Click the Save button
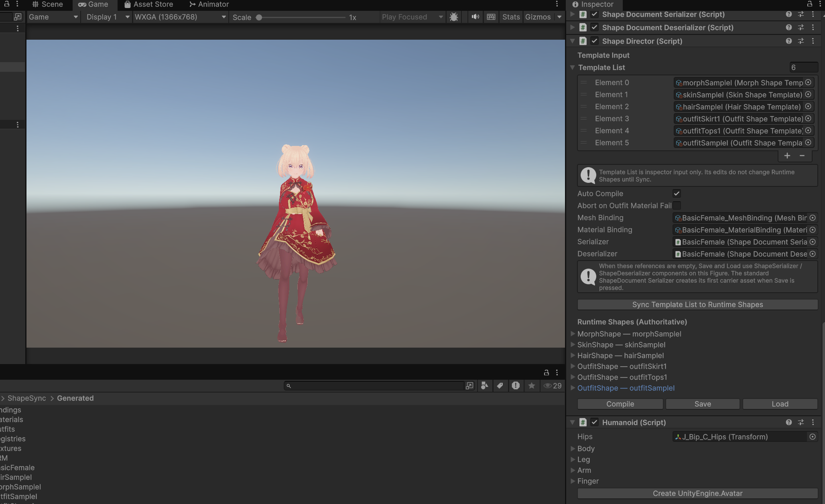Image resolution: width=825 pixels, height=504 pixels. pos(703,404)
